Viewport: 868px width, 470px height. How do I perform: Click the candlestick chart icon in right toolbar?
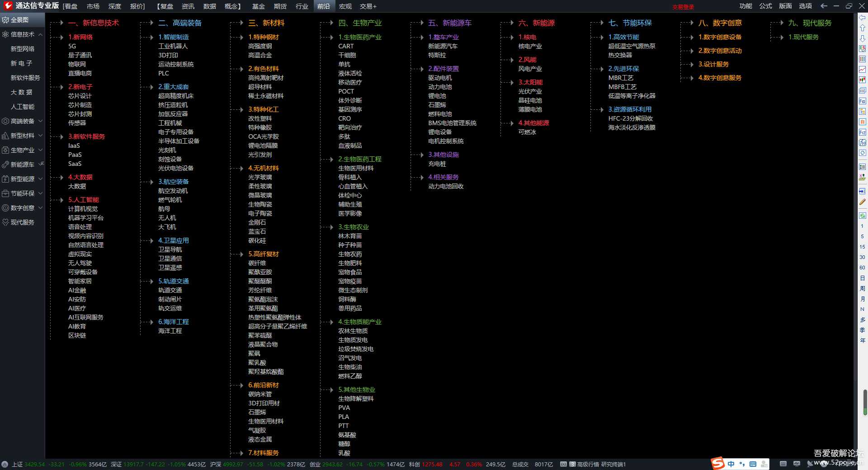862,80
